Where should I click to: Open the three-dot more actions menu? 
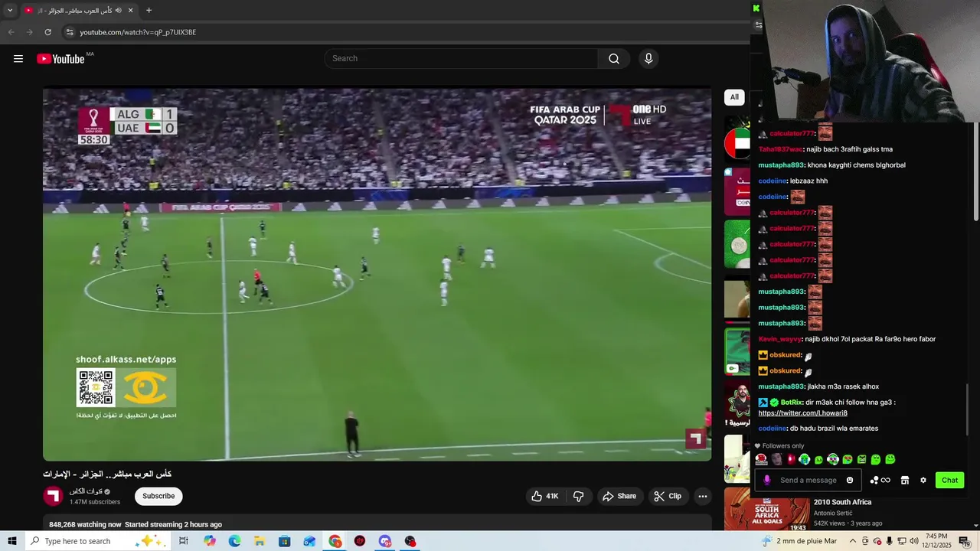703,496
